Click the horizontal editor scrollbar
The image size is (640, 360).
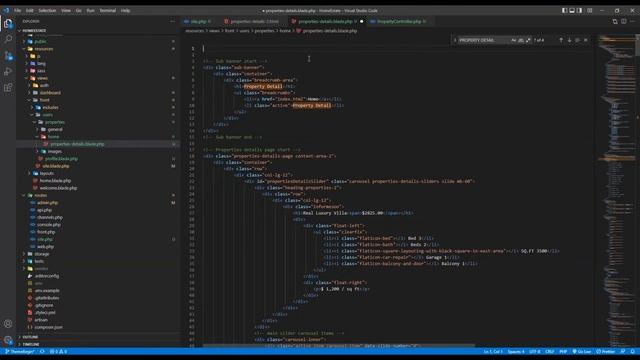(339, 346)
